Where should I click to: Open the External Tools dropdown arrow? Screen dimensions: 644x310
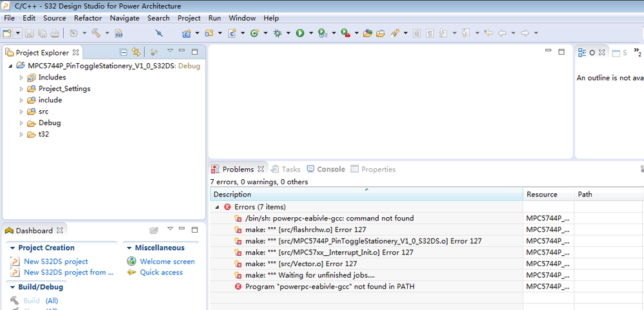pos(356,34)
